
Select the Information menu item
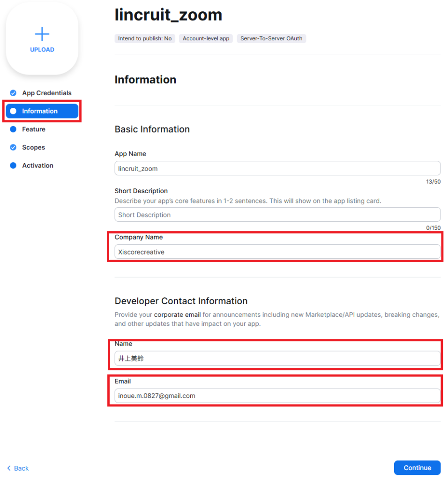tap(40, 111)
